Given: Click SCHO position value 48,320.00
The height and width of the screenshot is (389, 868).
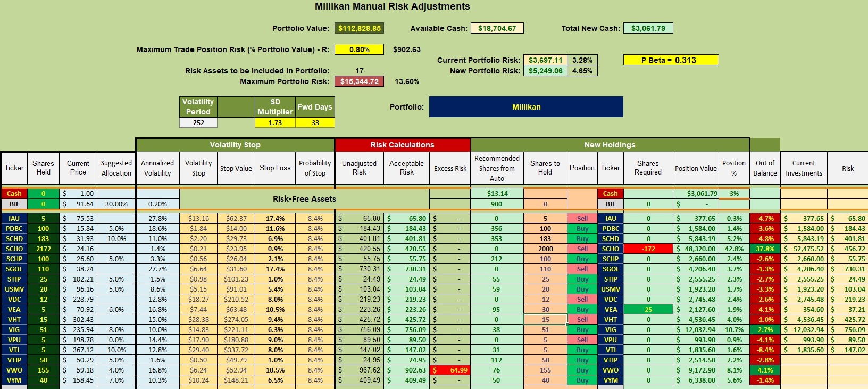Looking at the screenshot, I should (x=696, y=249).
